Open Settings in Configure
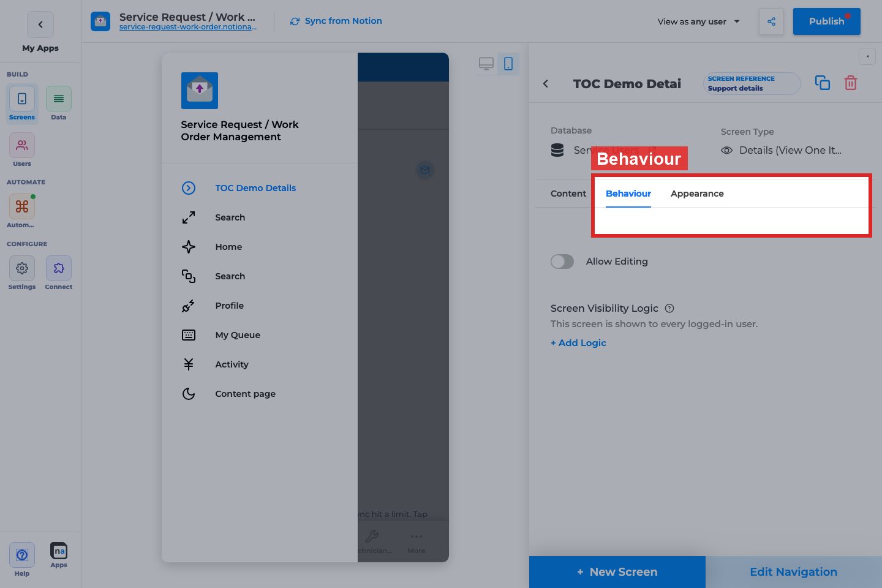The width and height of the screenshot is (882, 588). [22, 273]
